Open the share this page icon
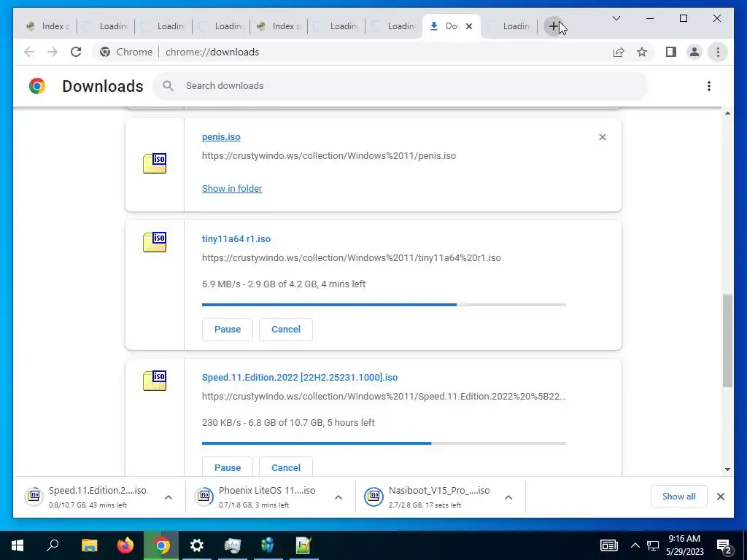 tap(619, 52)
